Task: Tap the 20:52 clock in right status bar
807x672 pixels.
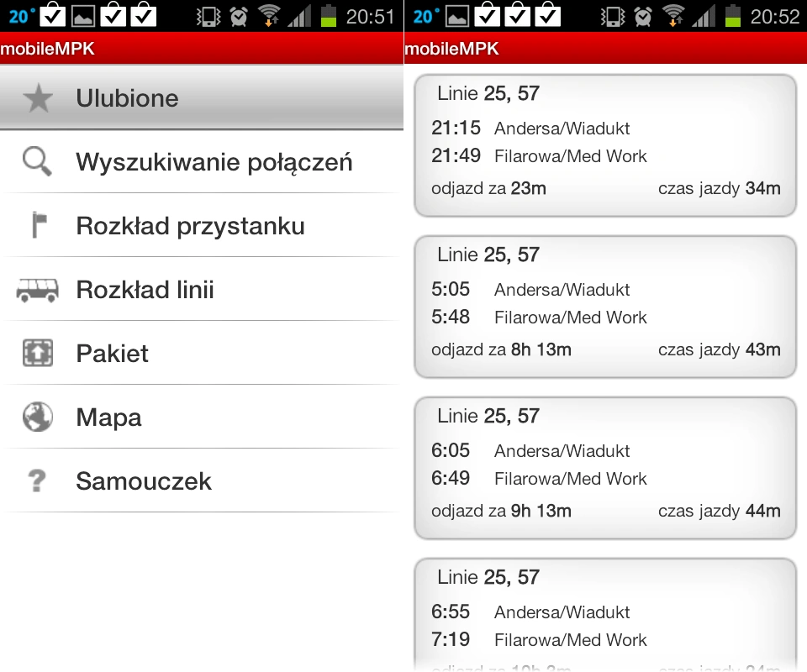Action: 774,17
